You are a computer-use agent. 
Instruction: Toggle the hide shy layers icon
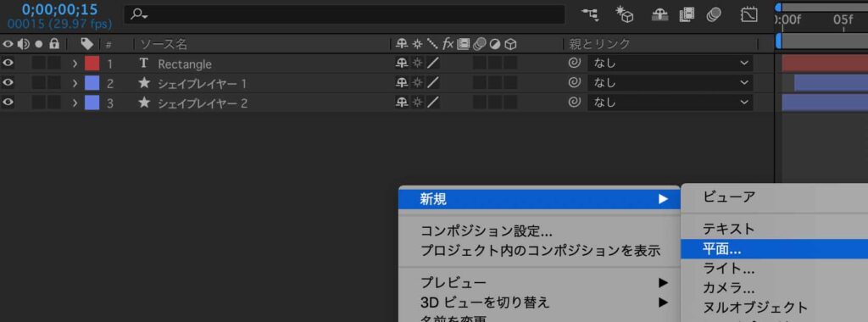coord(659,15)
